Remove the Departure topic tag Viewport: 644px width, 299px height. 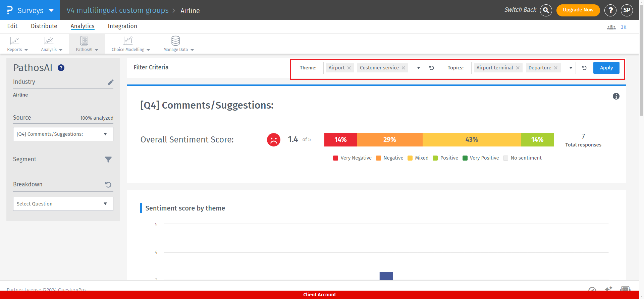(556, 68)
